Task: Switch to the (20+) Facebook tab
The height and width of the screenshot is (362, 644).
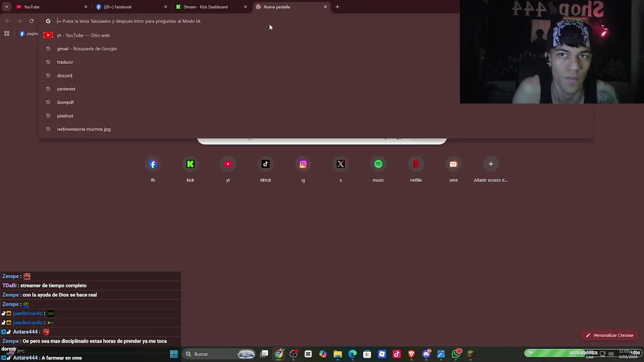Action: 131,7
